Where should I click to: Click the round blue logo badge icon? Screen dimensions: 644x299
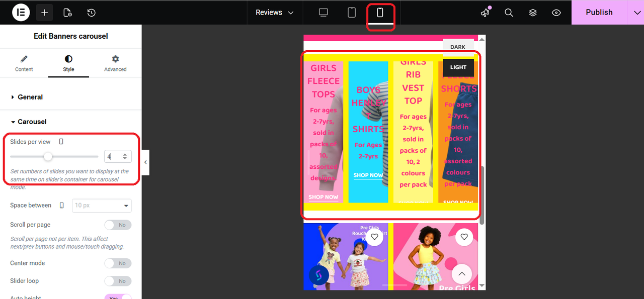(318, 274)
